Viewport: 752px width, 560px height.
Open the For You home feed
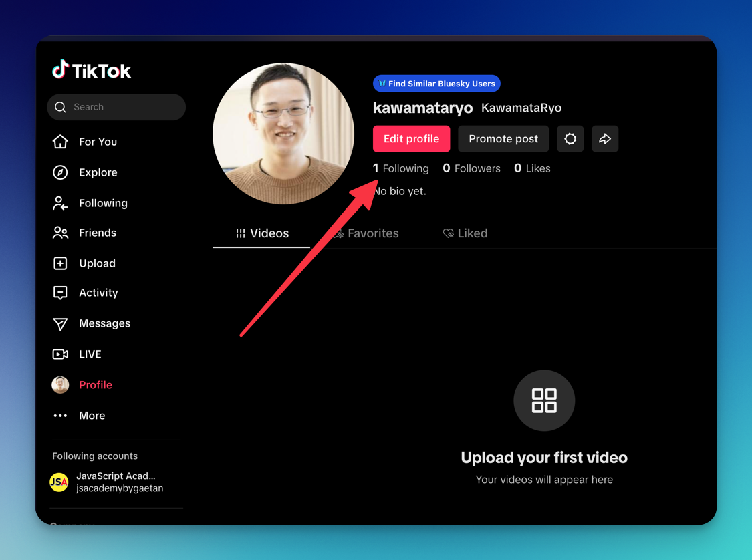point(97,142)
